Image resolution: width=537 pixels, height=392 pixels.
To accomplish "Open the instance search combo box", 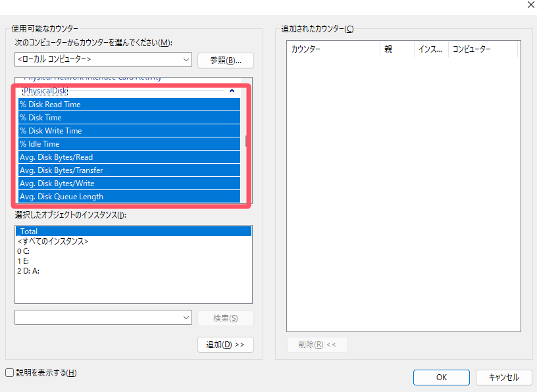I will [x=186, y=317].
